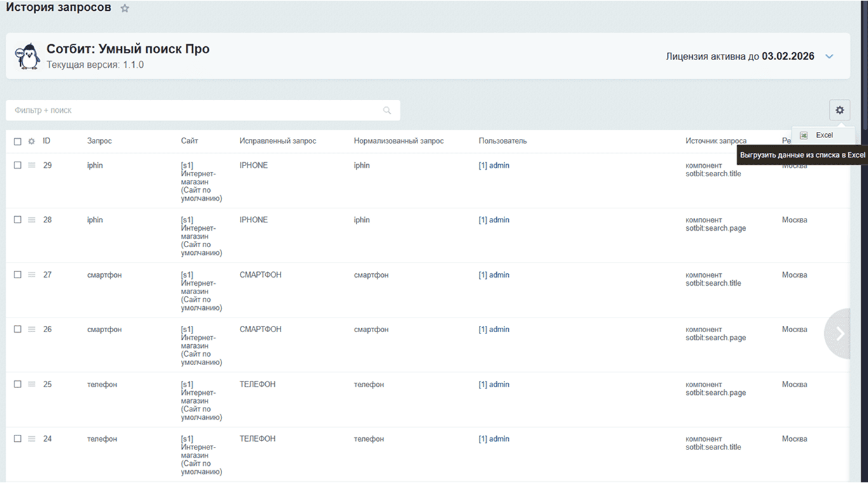
Task: Open column settings gear in table header
Action: click(31, 141)
